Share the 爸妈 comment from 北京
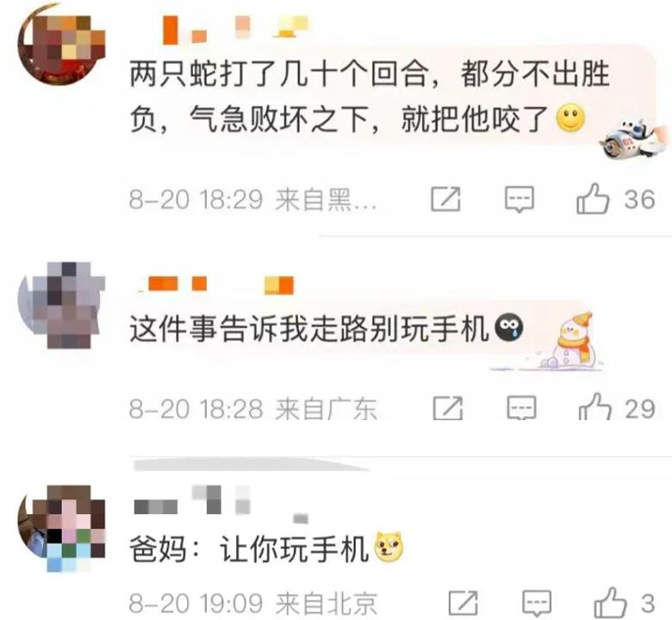The height and width of the screenshot is (620, 672). pos(463,603)
